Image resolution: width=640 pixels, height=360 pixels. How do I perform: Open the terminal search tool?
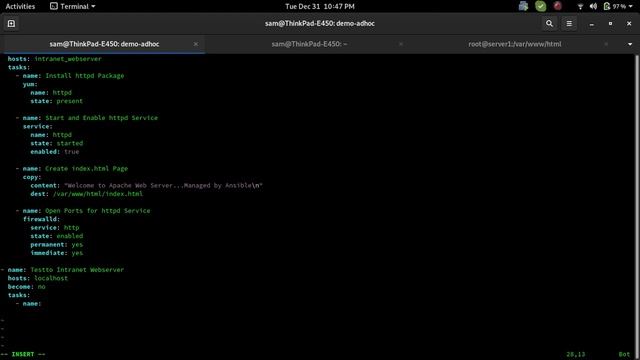pyautogui.click(x=549, y=24)
